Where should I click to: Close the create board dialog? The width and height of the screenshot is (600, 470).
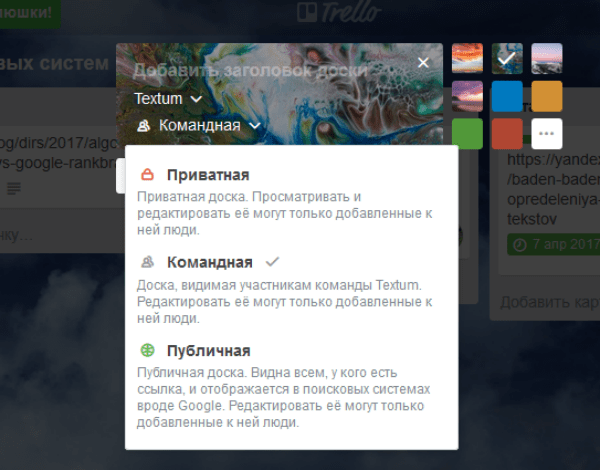click(423, 62)
